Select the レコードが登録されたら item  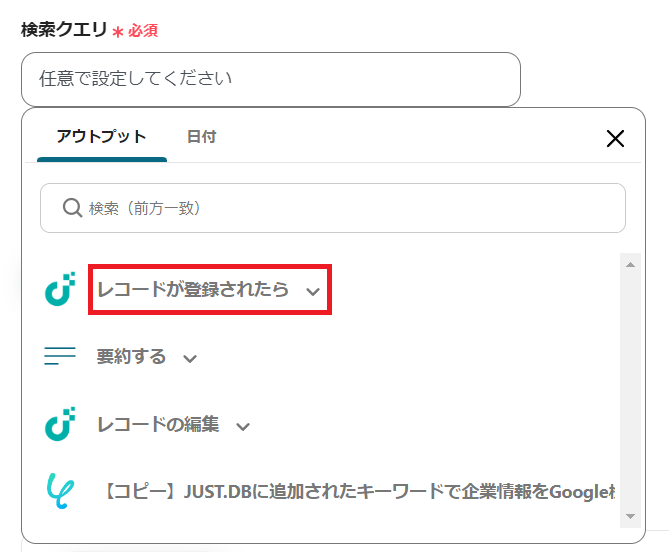coord(193,290)
